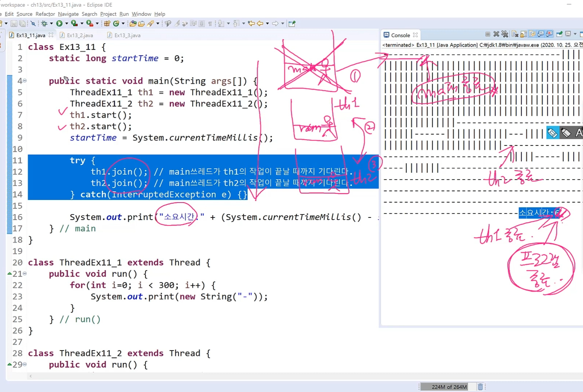Click the Terminate square icon in Console
Screen dimensions: 583x392
pyautogui.click(x=488, y=34)
